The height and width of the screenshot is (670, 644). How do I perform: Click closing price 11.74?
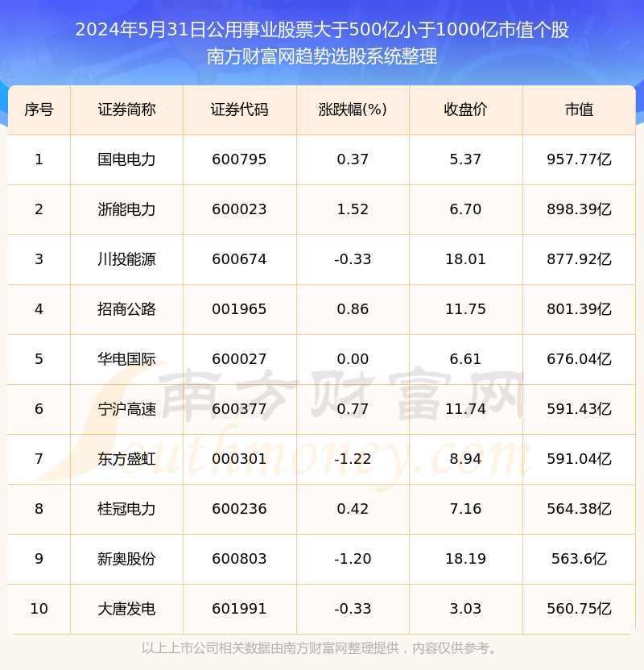point(465,409)
